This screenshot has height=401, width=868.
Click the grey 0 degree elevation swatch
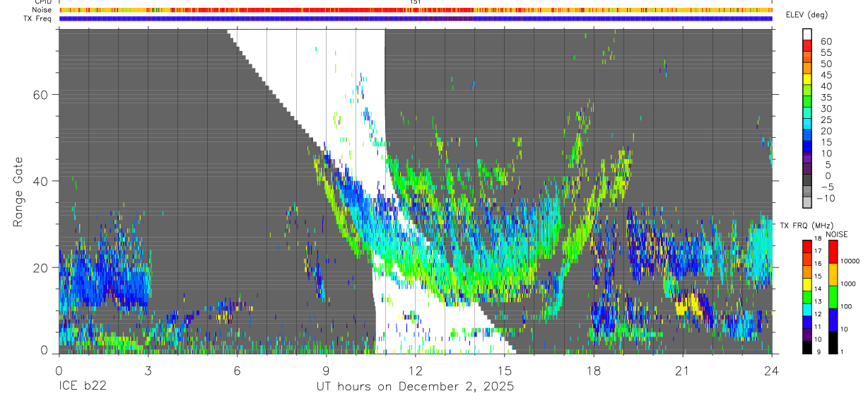pyautogui.click(x=807, y=180)
